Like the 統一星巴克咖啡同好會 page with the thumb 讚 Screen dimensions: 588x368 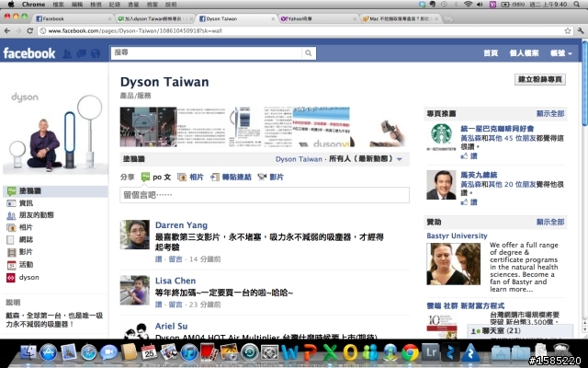point(469,155)
